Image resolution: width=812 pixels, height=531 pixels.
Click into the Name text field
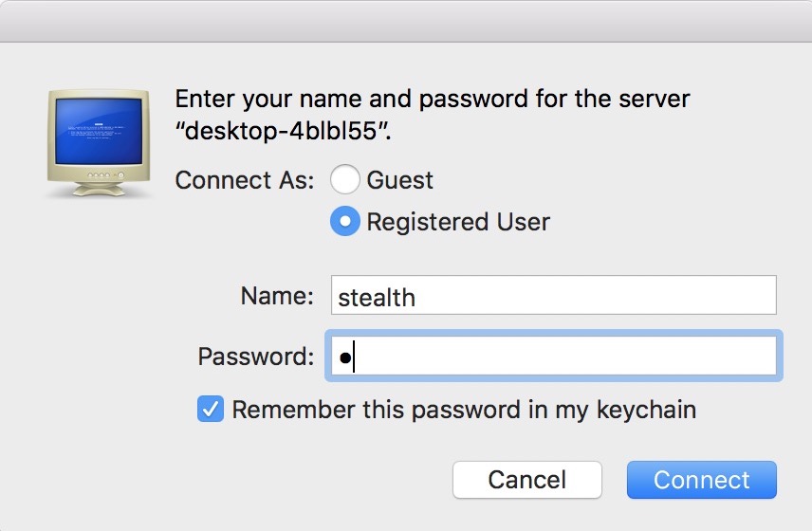tap(554, 295)
